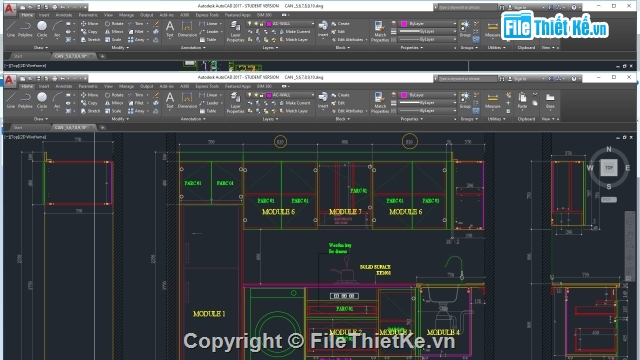This screenshot has height=360, width=640.
Task: Select the Arc tool in the lower window
Action: [x=57, y=100]
